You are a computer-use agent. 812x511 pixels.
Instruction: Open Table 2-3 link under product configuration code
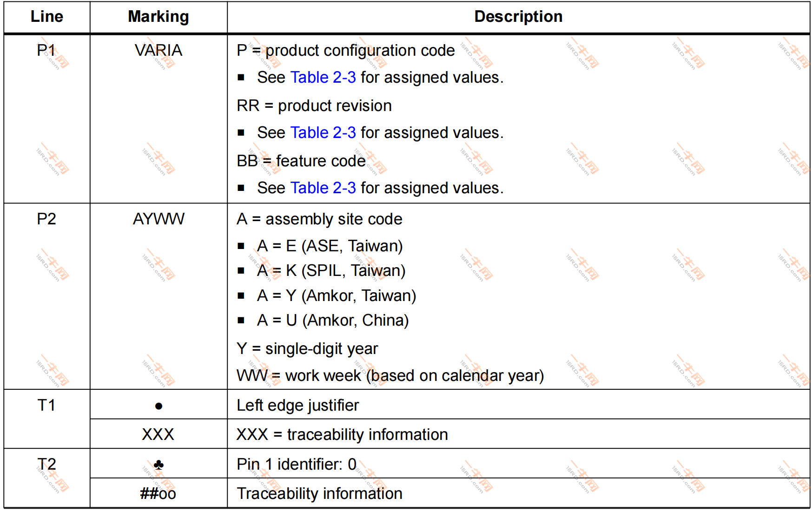(x=323, y=78)
